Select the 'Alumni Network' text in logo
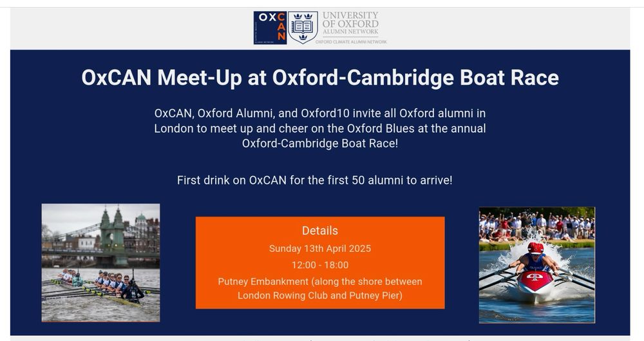This screenshot has height=341, width=644. tap(350, 32)
